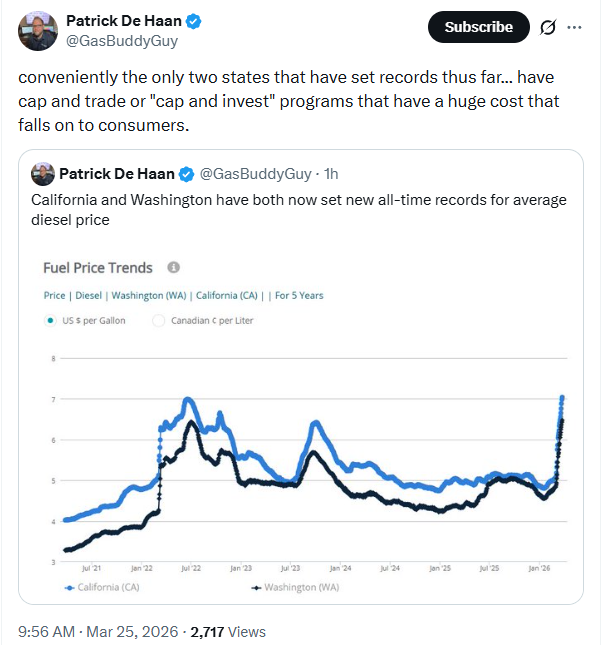Click the verified badge in quoted post
Viewport: 602px width, 645px height.
[188, 174]
